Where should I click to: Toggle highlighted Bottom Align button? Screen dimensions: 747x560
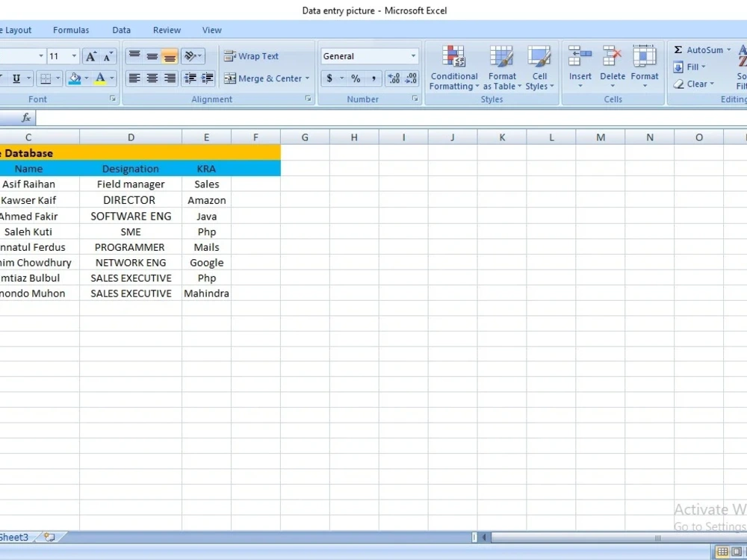(x=170, y=56)
